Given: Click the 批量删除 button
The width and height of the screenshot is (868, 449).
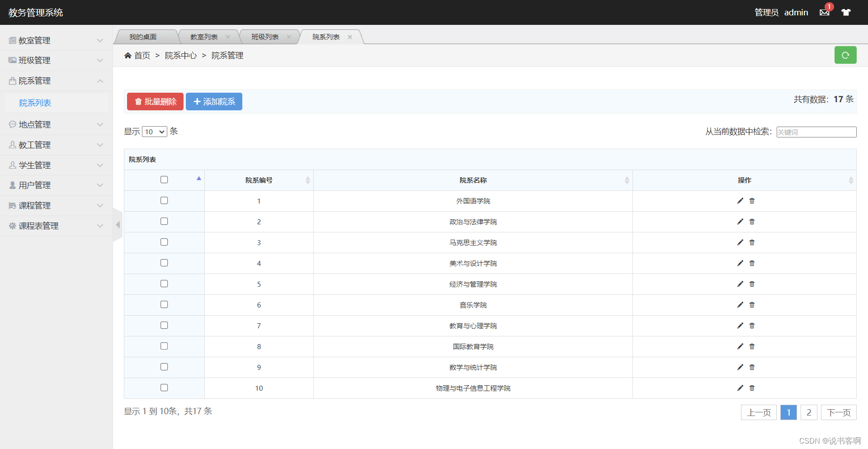Looking at the screenshot, I should pyautogui.click(x=155, y=102).
